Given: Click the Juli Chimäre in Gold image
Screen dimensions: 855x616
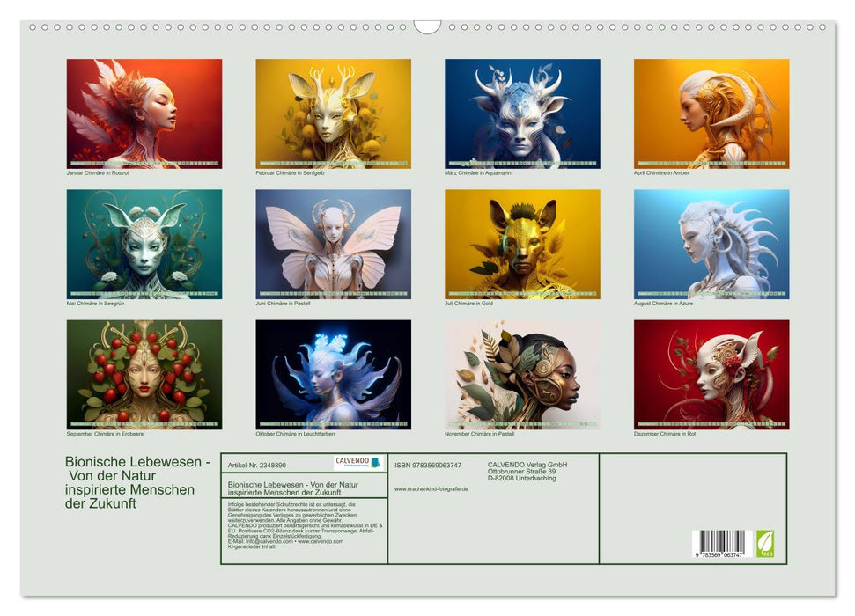Looking at the screenshot, I should (522, 245).
